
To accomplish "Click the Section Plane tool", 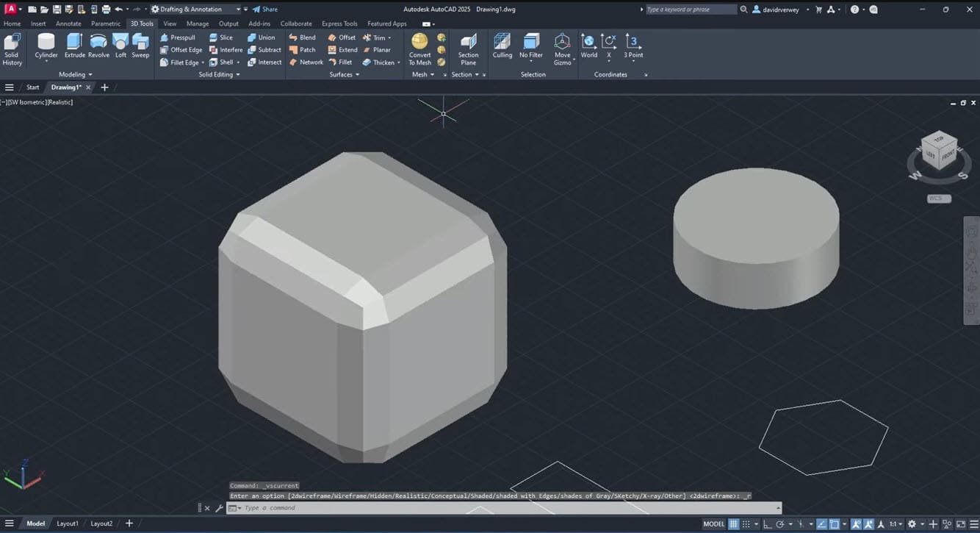I will pos(468,46).
